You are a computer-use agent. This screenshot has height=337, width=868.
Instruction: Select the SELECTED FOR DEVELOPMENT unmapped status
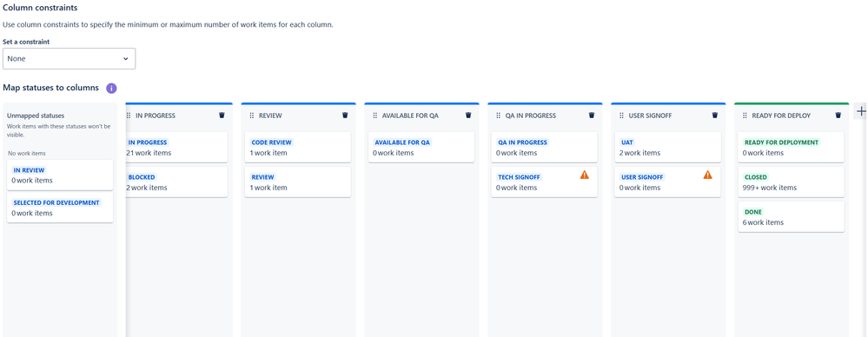tap(60, 208)
